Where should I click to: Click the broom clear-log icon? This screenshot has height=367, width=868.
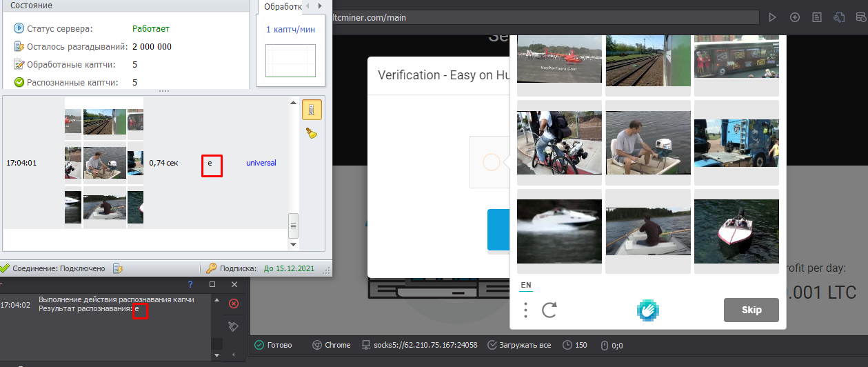pos(312,133)
